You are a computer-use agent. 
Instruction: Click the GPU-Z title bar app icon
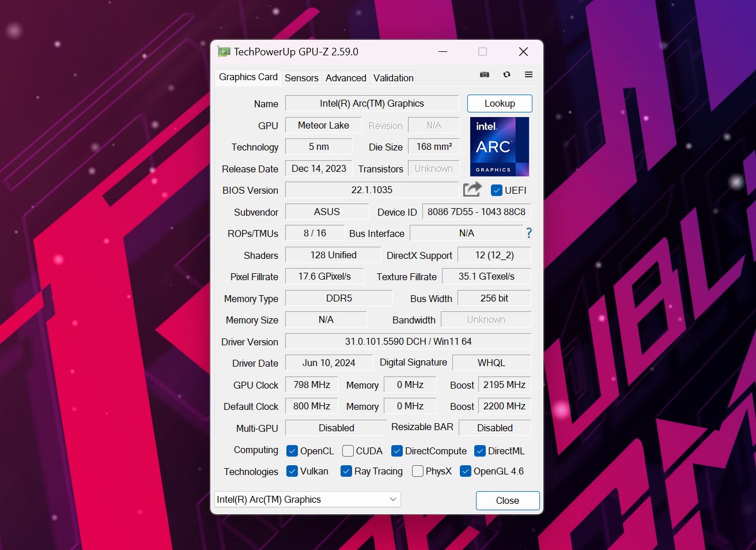click(224, 51)
